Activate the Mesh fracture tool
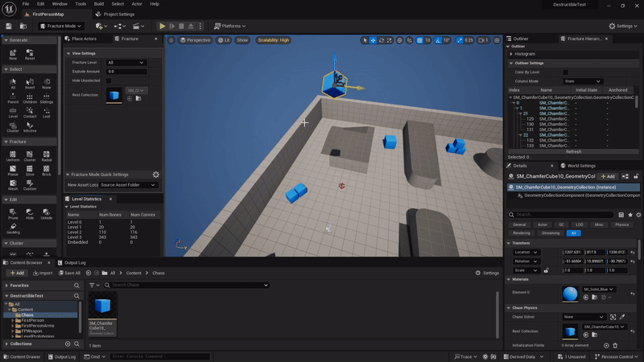 coord(13,185)
